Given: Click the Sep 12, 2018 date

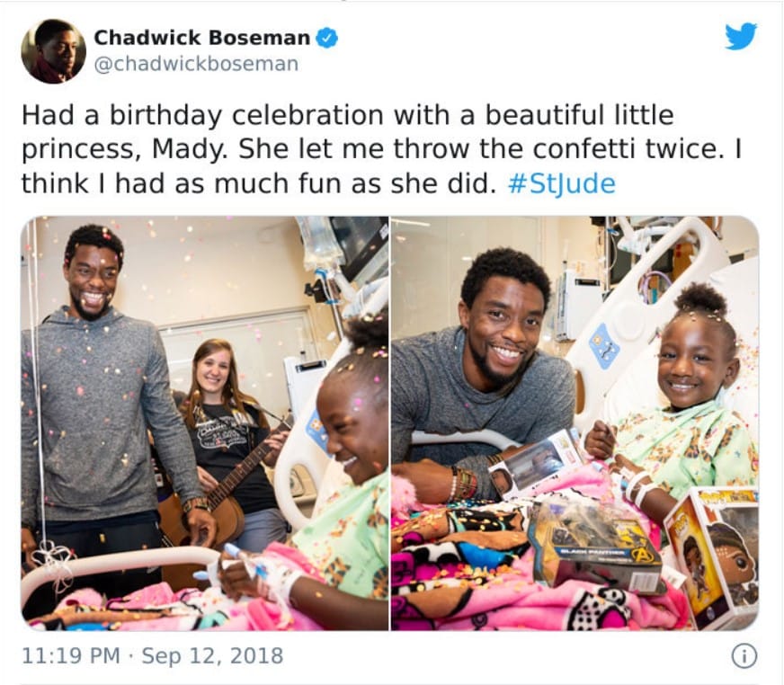Looking at the screenshot, I should [212, 656].
